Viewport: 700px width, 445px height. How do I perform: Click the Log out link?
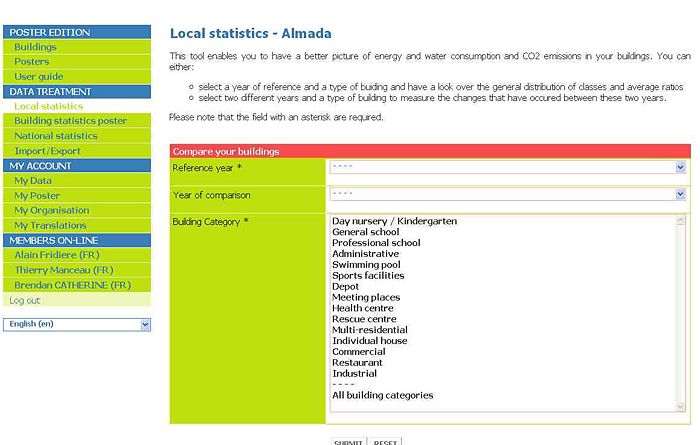click(25, 300)
